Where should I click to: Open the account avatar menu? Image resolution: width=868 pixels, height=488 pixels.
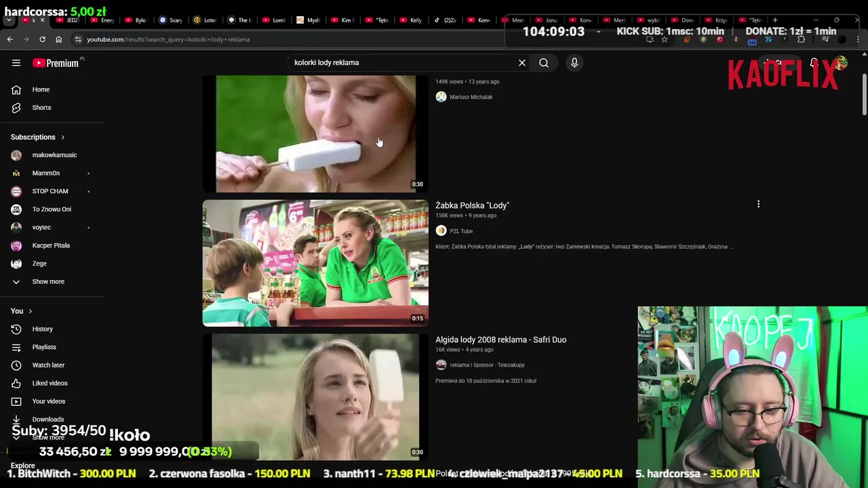[x=841, y=63]
